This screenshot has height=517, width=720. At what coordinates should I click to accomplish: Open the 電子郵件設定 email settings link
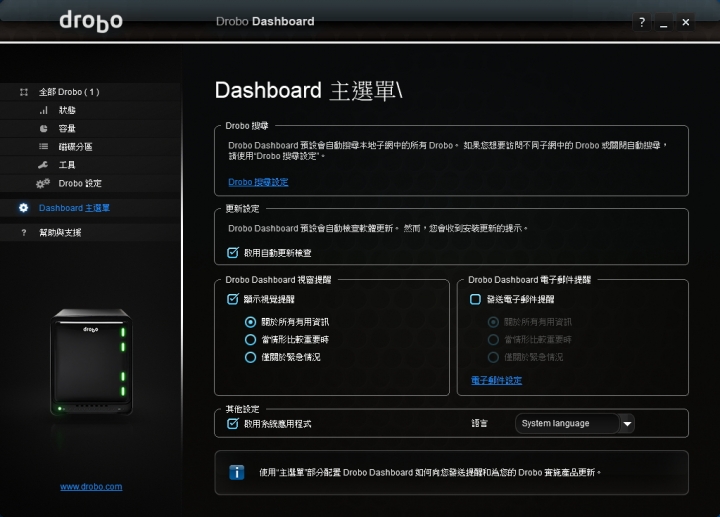tap(496, 380)
